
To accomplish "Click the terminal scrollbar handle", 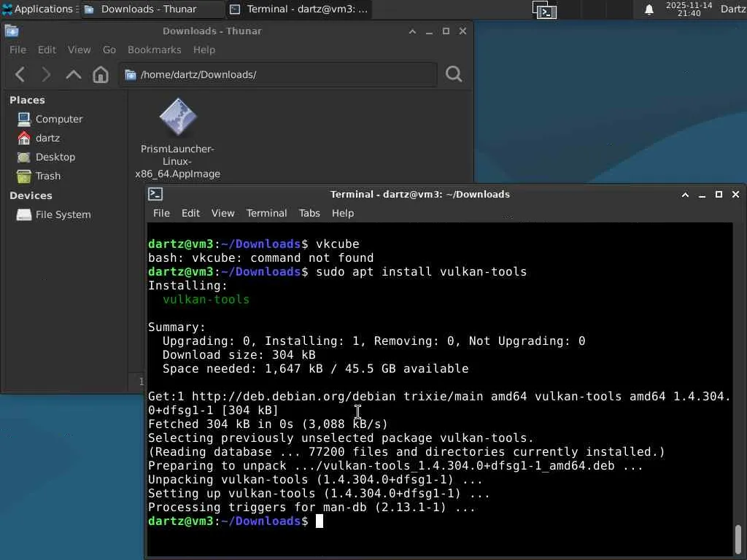I will click(x=738, y=539).
